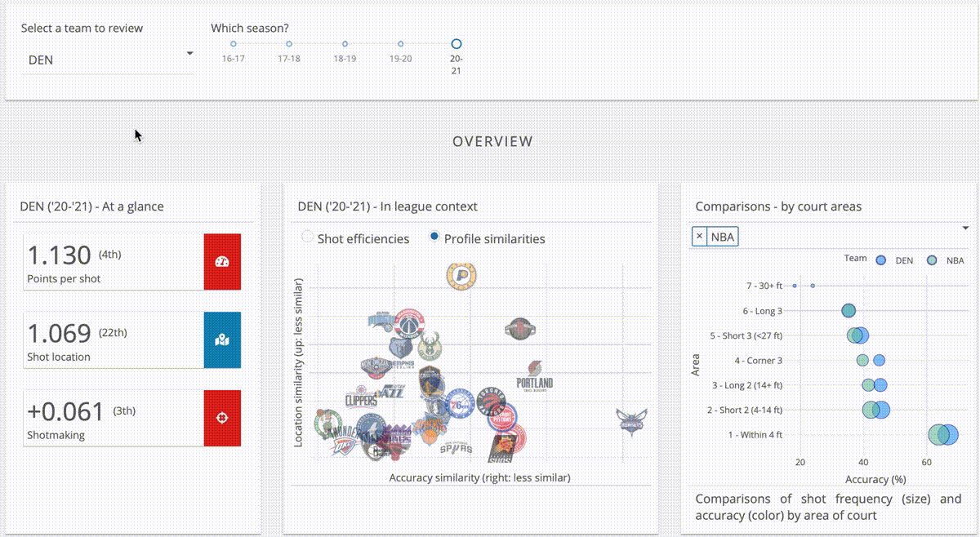Click the Clippers logo marker
Image resolution: width=980 pixels, height=537 pixels.
[x=361, y=397]
